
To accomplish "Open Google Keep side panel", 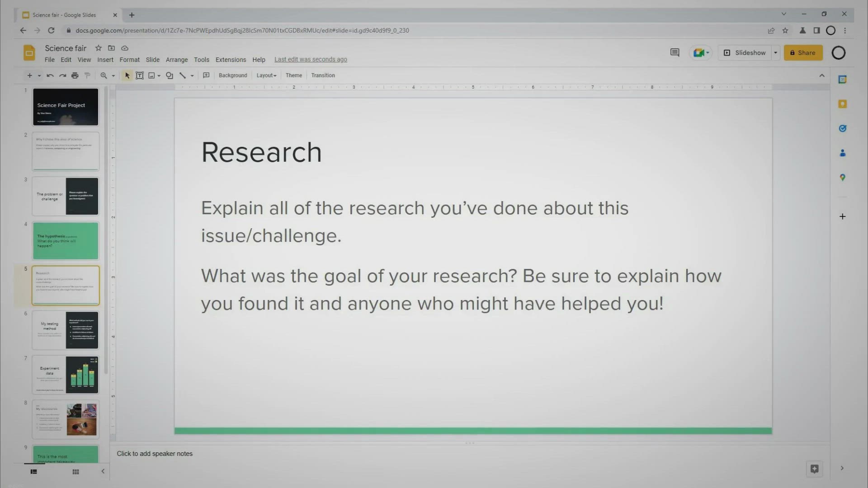I will click(x=842, y=104).
